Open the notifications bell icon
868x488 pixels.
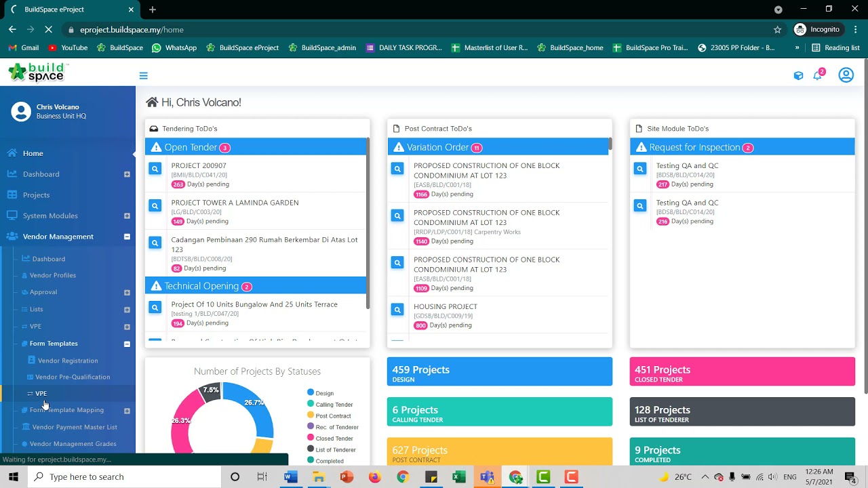(817, 76)
